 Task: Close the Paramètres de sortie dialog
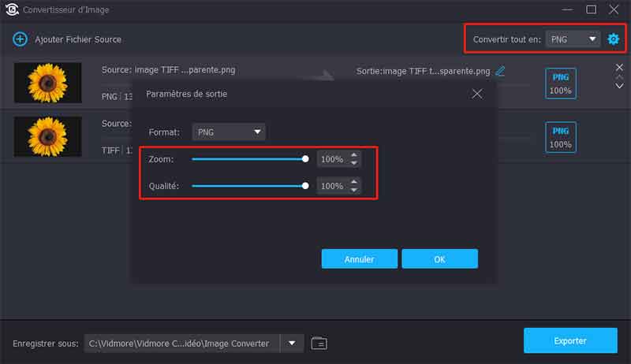tap(476, 94)
